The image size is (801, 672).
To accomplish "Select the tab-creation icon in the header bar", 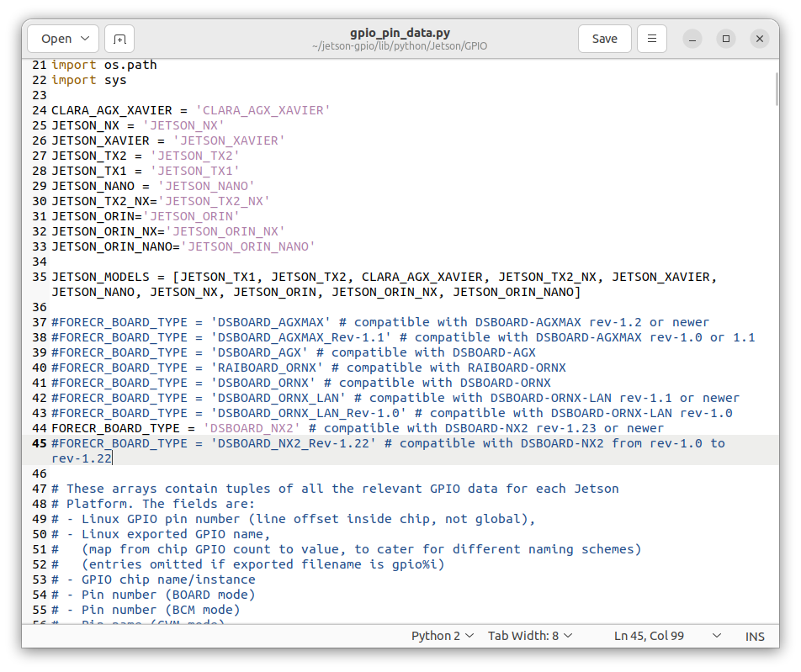I will click(x=119, y=38).
